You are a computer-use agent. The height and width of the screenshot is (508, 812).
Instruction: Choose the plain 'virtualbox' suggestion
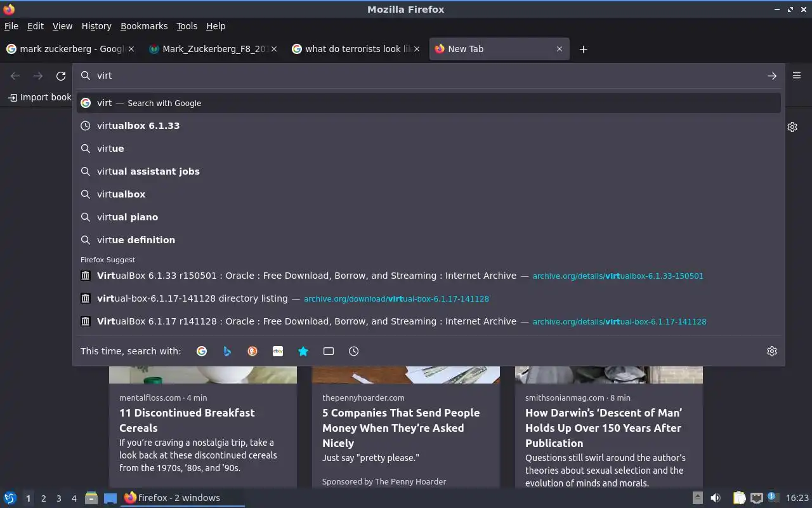[x=428, y=194]
